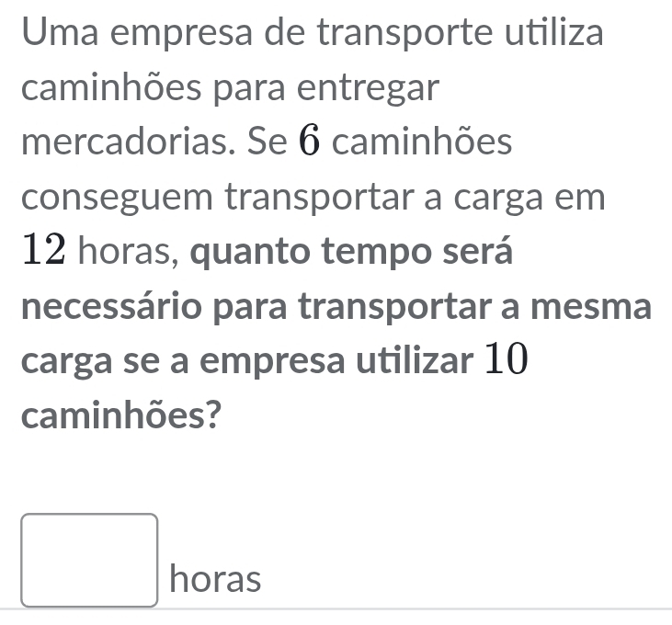Click the word "utiliza" ending the first line

point(556,36)
